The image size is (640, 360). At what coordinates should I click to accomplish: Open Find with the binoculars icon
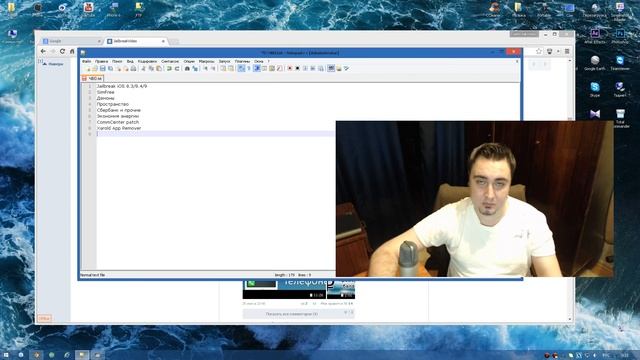[187, 69]
